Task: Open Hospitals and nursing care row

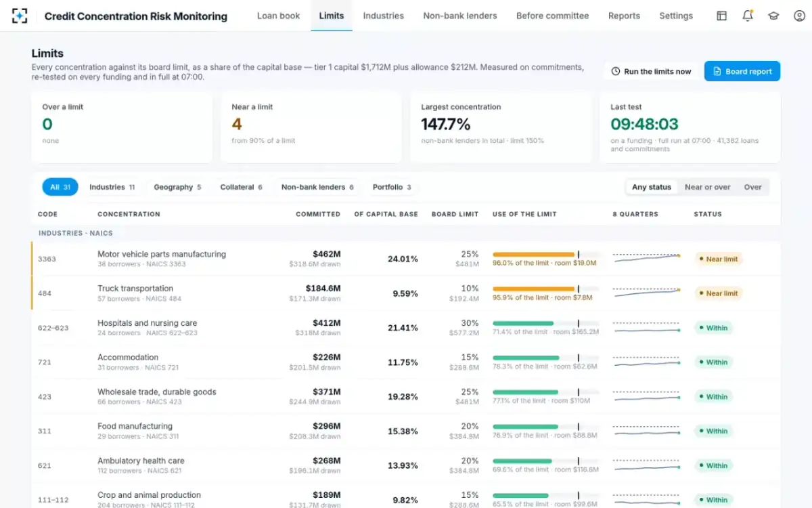Action: coord(406,327)
